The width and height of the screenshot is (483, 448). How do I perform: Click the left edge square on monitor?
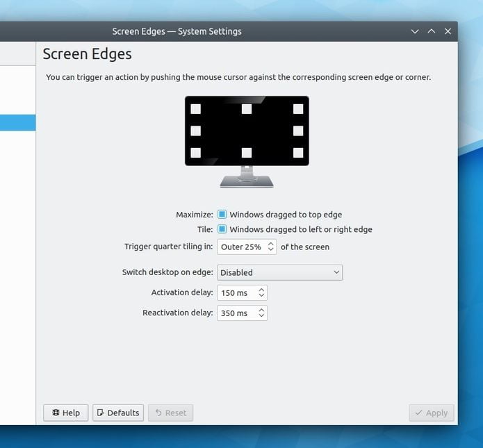point(195,131)
